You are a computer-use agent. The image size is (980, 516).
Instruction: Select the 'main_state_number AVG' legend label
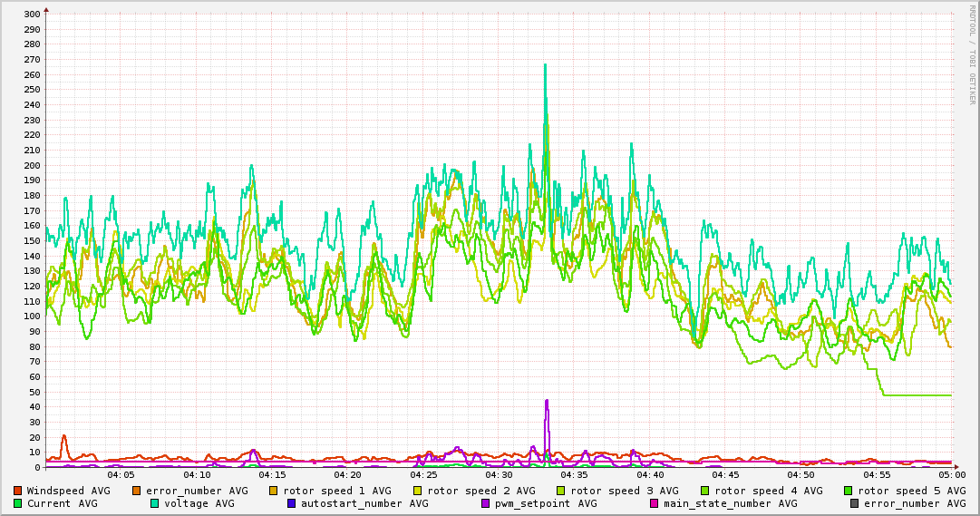[x=731, y=503]
